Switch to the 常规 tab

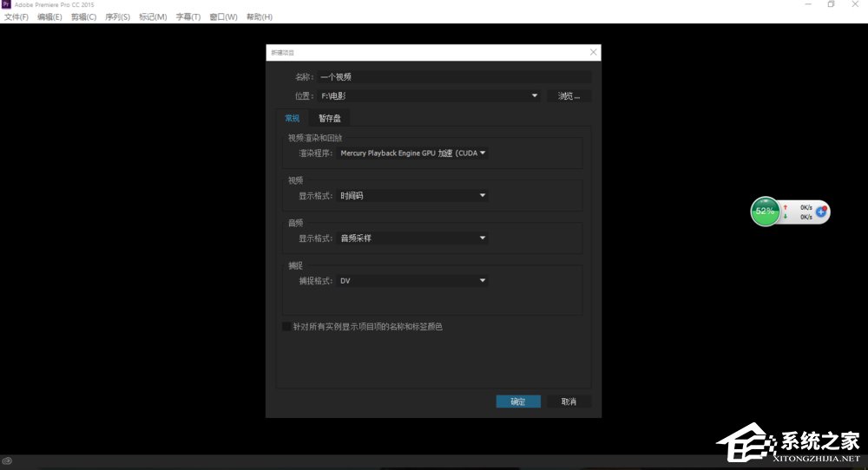[x=293, y=118]
